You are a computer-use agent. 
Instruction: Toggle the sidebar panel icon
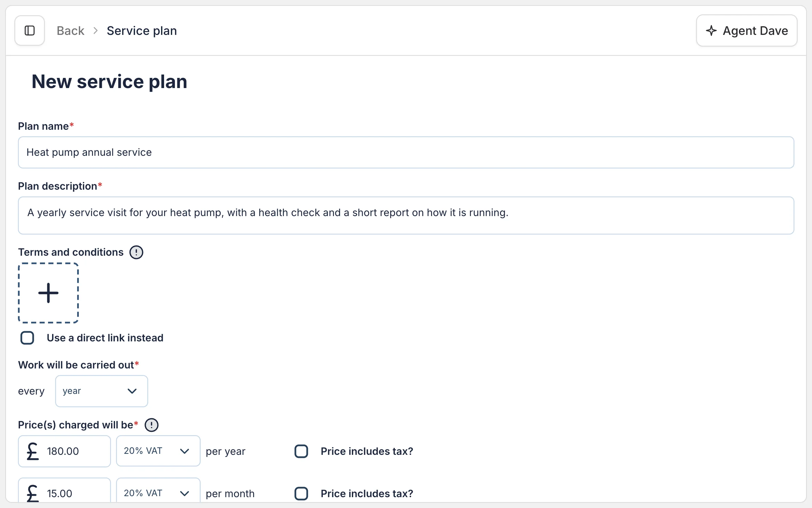coord(30,30)
